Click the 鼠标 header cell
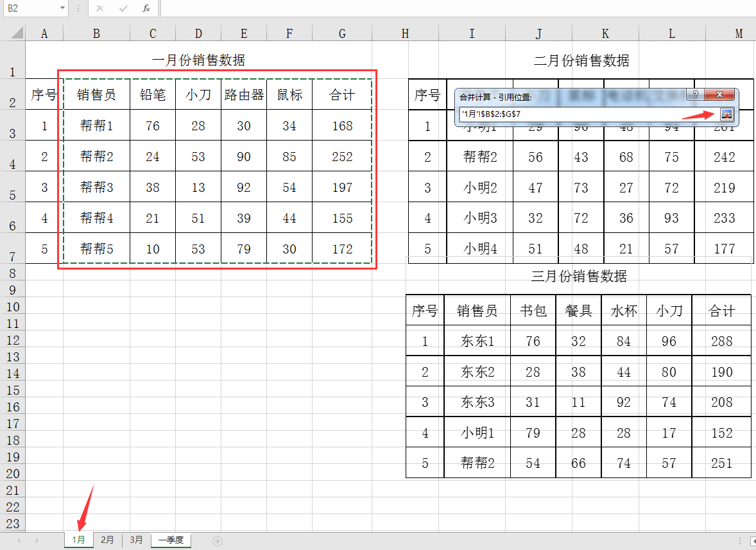This screenshot has height=550, width=756. pyautogui.click(x=289, y=94)
